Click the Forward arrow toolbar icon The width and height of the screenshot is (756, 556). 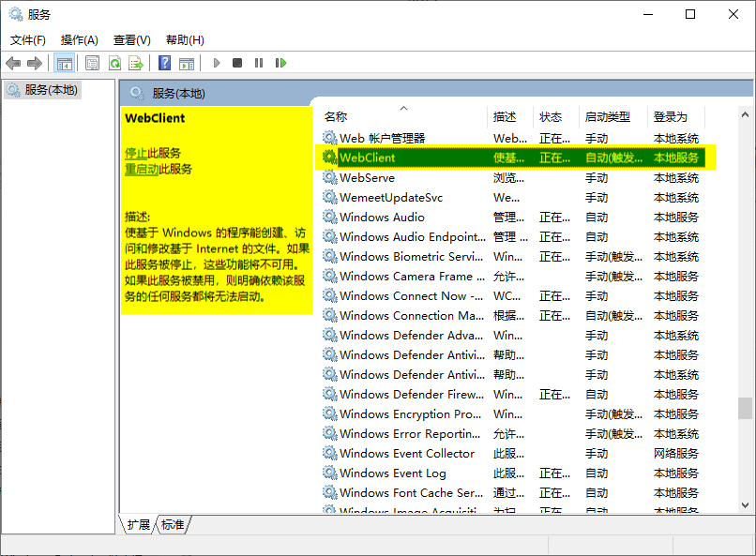pos(35,63)
